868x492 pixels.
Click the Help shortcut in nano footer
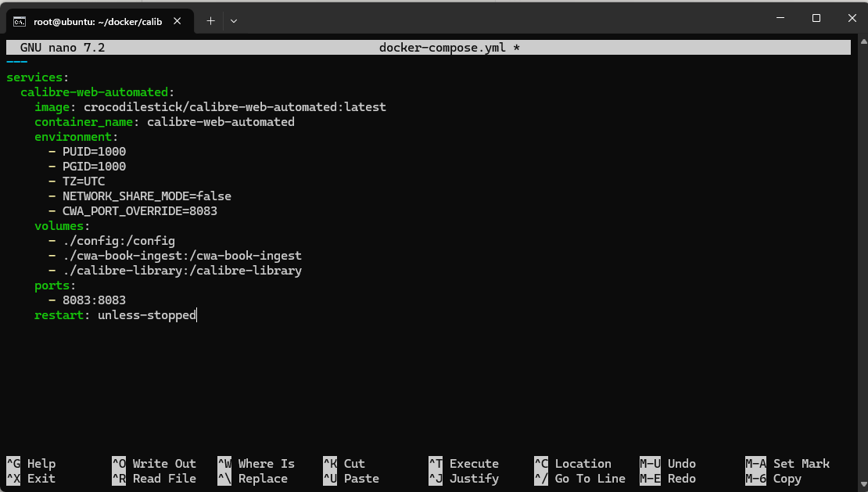tap(41, 464)
